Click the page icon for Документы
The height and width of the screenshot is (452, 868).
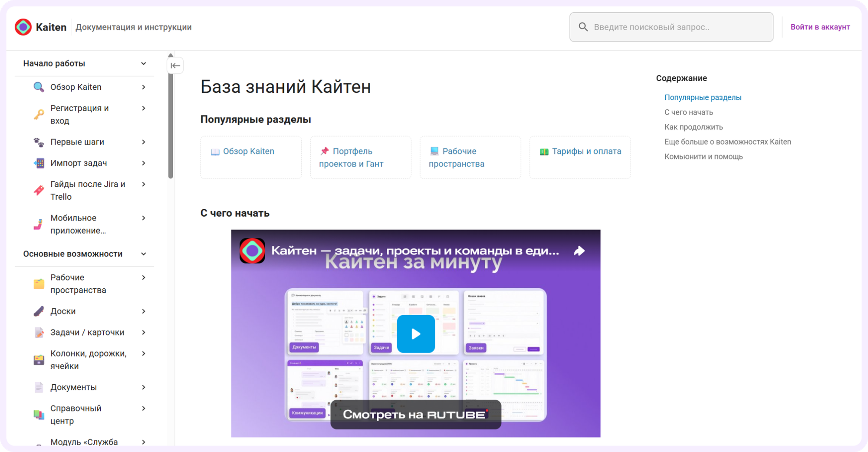39,387
